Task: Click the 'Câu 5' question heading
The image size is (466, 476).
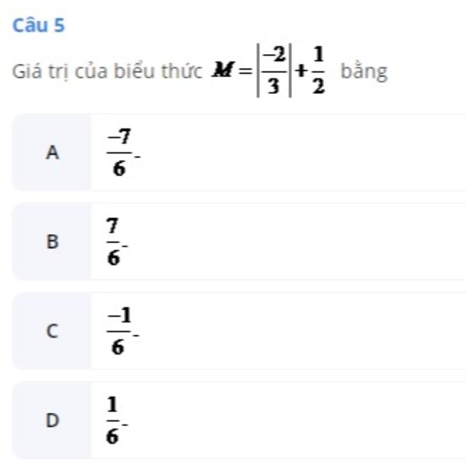Action: [39, 25]
